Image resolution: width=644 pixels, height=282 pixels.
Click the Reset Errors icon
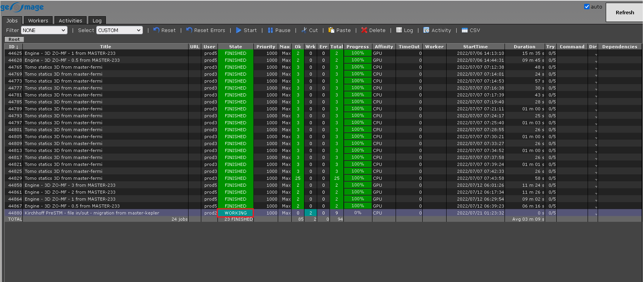coord(189,30)
